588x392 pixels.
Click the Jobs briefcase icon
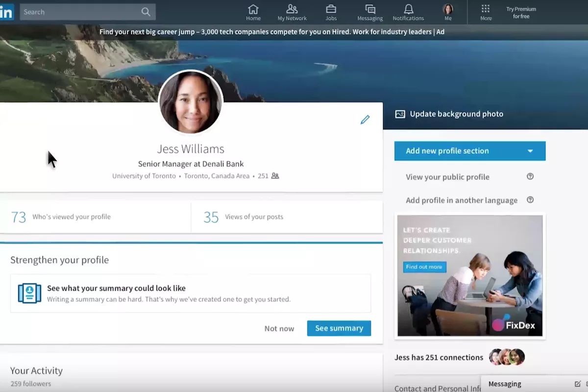[x=331, y=10]
